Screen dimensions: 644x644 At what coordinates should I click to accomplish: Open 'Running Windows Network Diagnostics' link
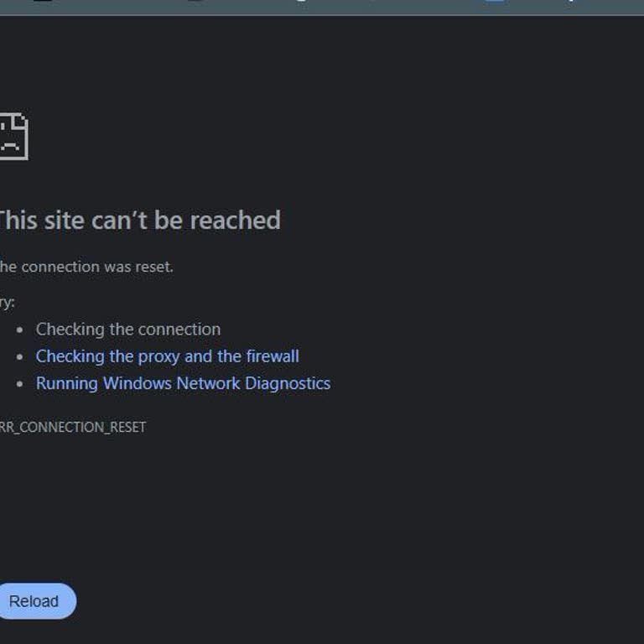(183, 383)
